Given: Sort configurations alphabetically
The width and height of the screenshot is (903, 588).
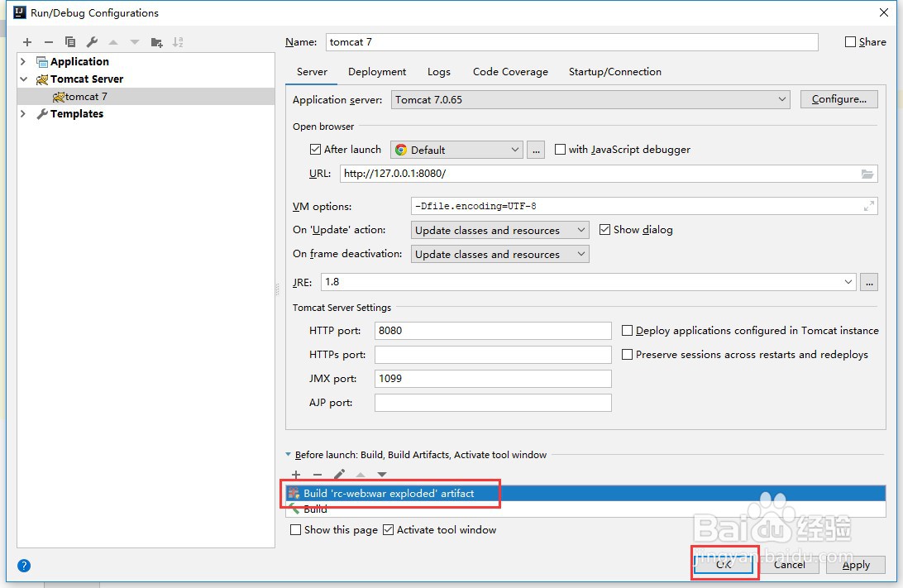Looking at the screenshot, I should 178,42.
